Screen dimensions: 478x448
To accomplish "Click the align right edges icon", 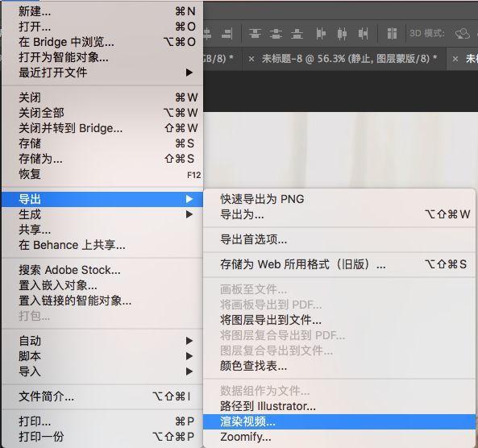I will (227, 34).
